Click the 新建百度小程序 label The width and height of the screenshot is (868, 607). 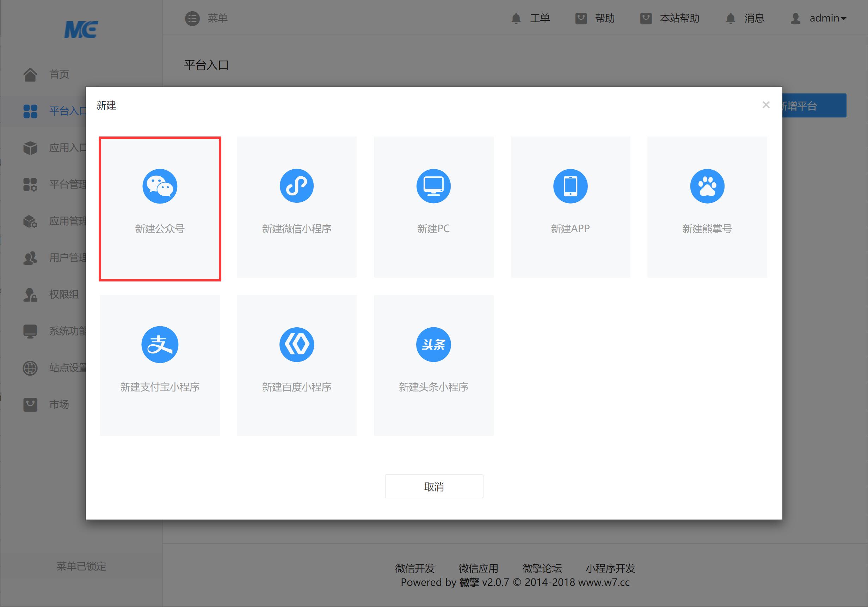click(296, 387)
